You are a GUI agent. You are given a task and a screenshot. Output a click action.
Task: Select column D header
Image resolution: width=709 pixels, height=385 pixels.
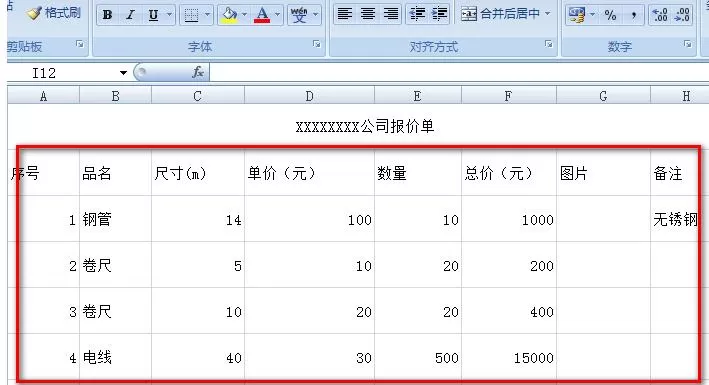309,96
